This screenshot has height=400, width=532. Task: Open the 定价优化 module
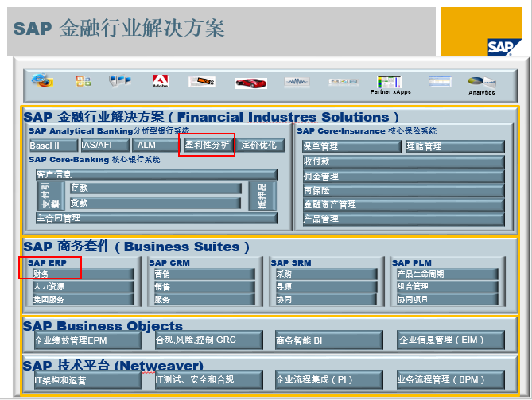click(x=260, y=145)
